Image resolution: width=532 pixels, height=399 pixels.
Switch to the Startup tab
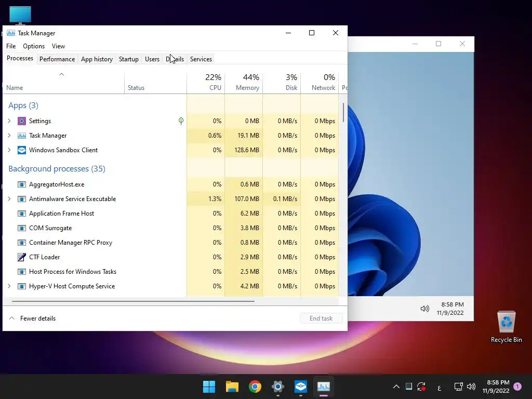[x=129, y=59]
